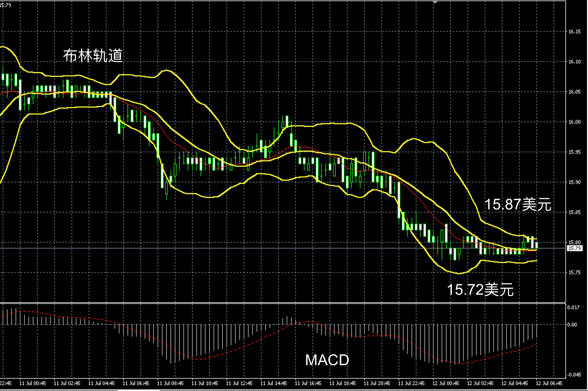The height and width of the screenshot is (391, 588).
Task: Select the 15.72美元 support label
Action: (480, 290)
